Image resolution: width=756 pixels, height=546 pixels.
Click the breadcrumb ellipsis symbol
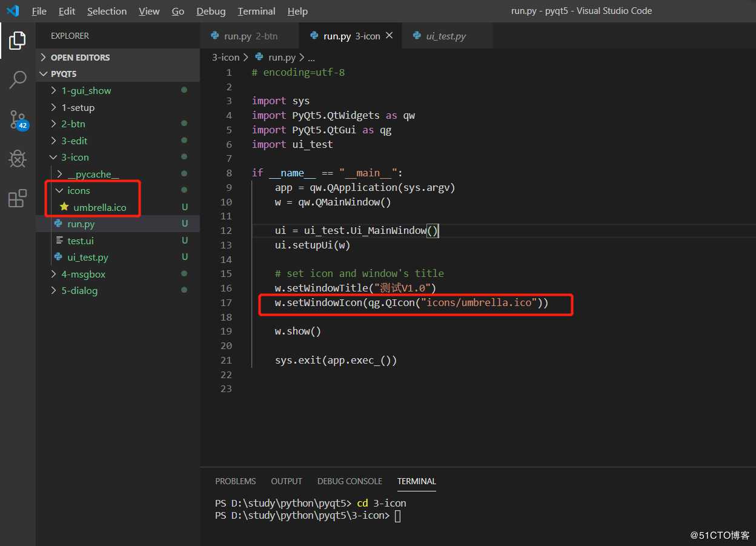311,58
